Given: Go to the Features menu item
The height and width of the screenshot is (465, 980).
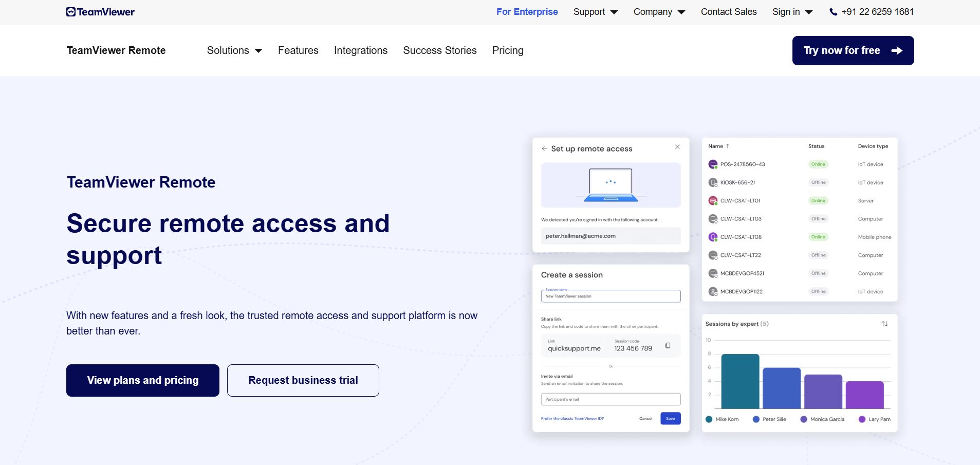Looking at the screenshot, I should pos(298,50).
